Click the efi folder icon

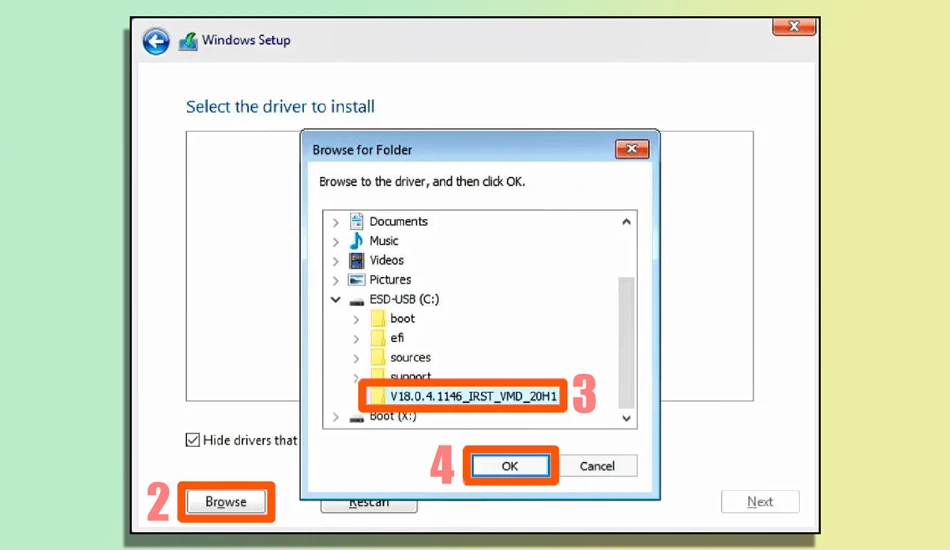(378, 338)
